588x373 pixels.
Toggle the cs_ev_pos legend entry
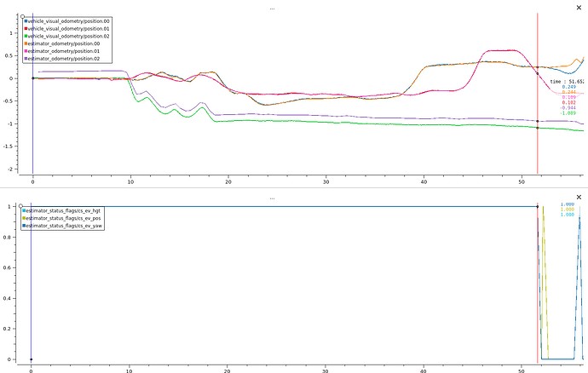point(61,218)
